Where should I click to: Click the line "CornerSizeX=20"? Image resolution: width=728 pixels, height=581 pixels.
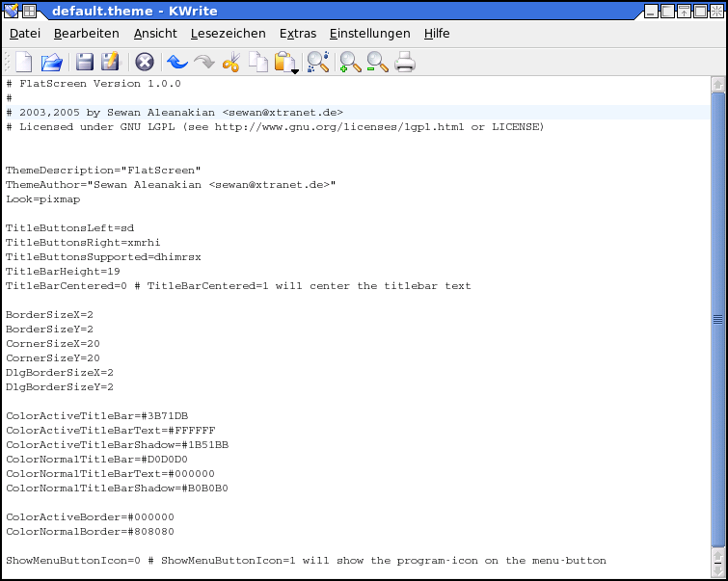pos(52,343)
